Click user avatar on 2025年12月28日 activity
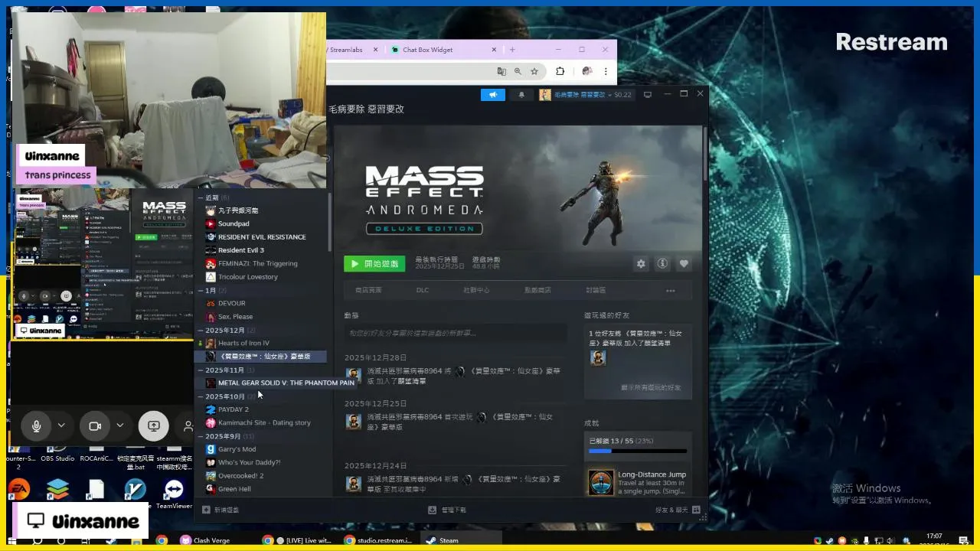Image resolution: width=980 pixels, height=551 pixels. click(x=353, y=376)
